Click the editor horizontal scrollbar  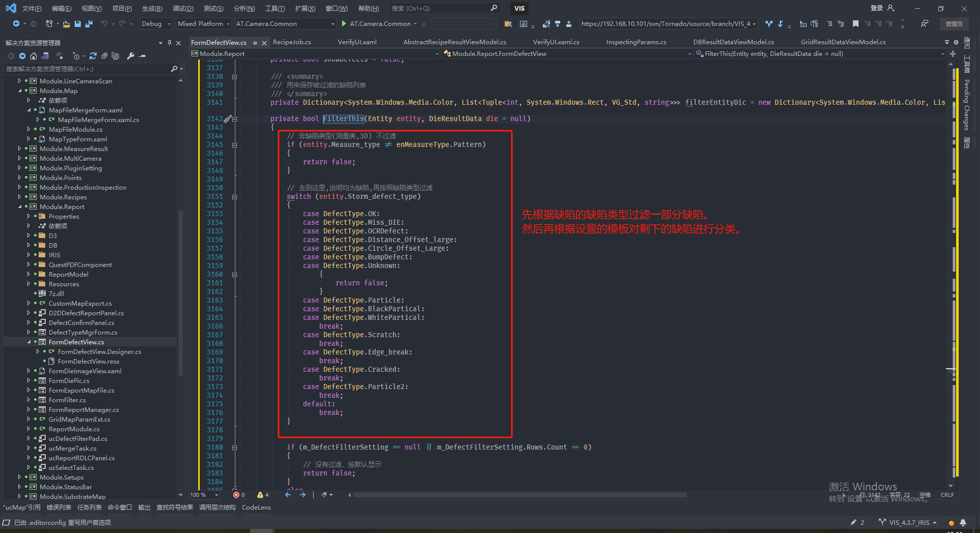click(519, 495)
